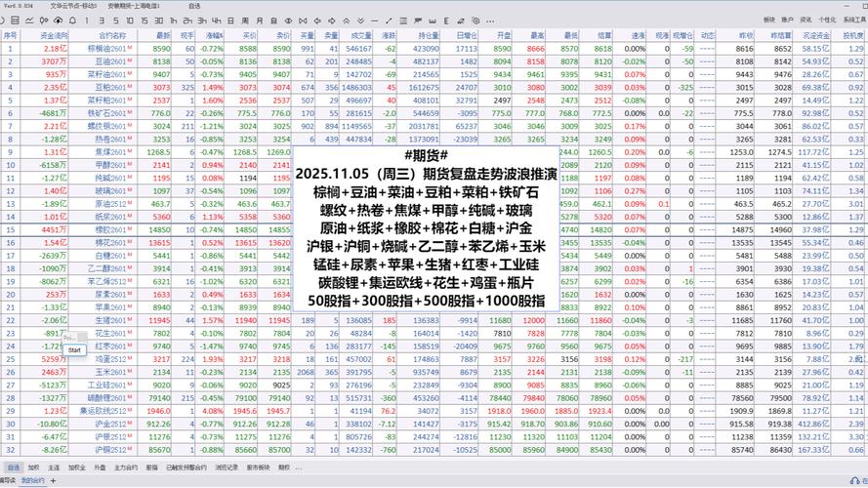Click the left arrow navigation icon

(x=317, y=20)
